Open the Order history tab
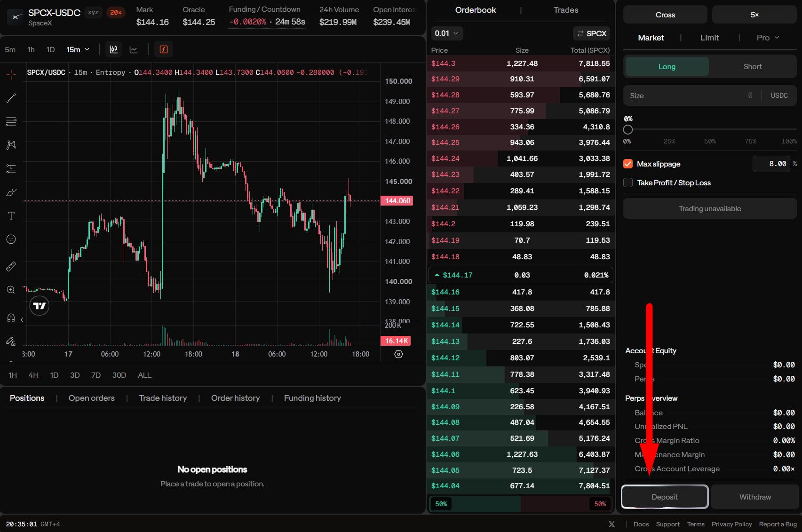The image size is (802, 532). [235, 398]
